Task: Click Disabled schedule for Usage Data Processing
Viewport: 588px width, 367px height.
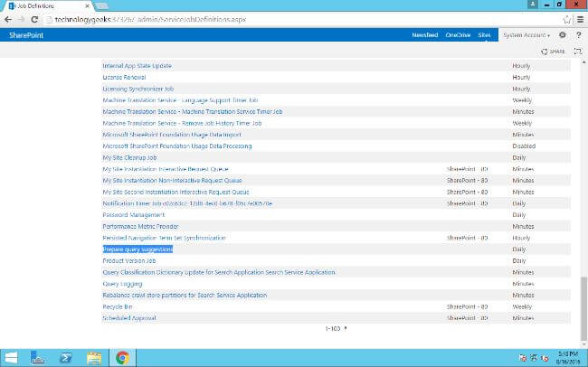Action: (x=524, y=146)
